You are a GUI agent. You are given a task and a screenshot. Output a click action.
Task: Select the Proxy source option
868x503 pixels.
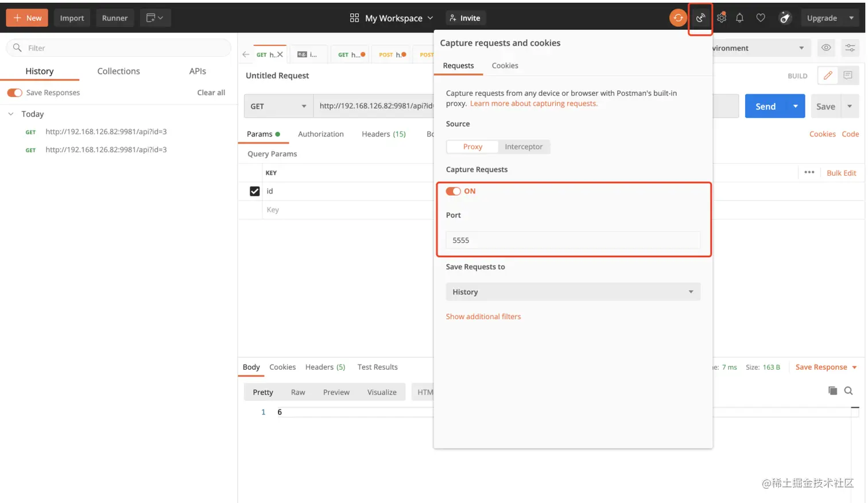[x=472, y=146]
